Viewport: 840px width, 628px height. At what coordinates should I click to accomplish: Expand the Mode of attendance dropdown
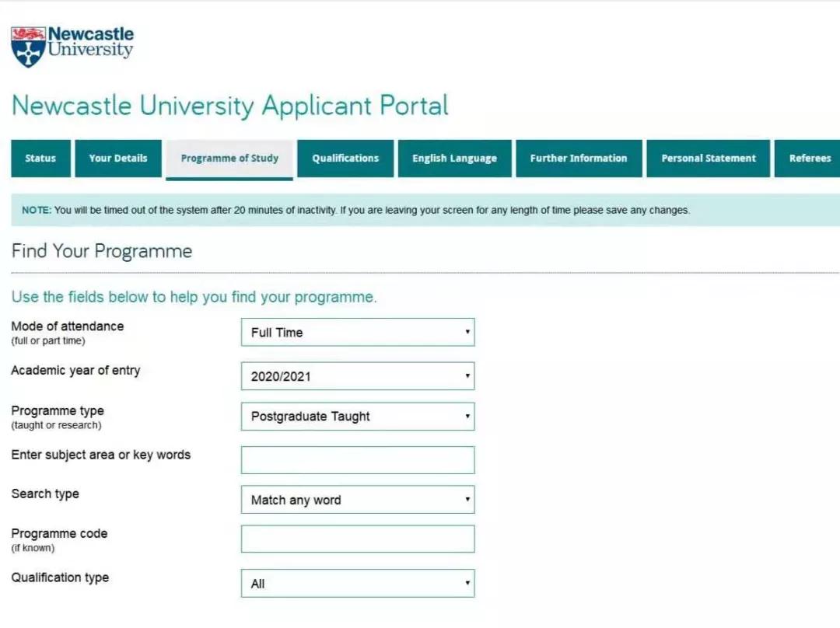pos(358,333)
